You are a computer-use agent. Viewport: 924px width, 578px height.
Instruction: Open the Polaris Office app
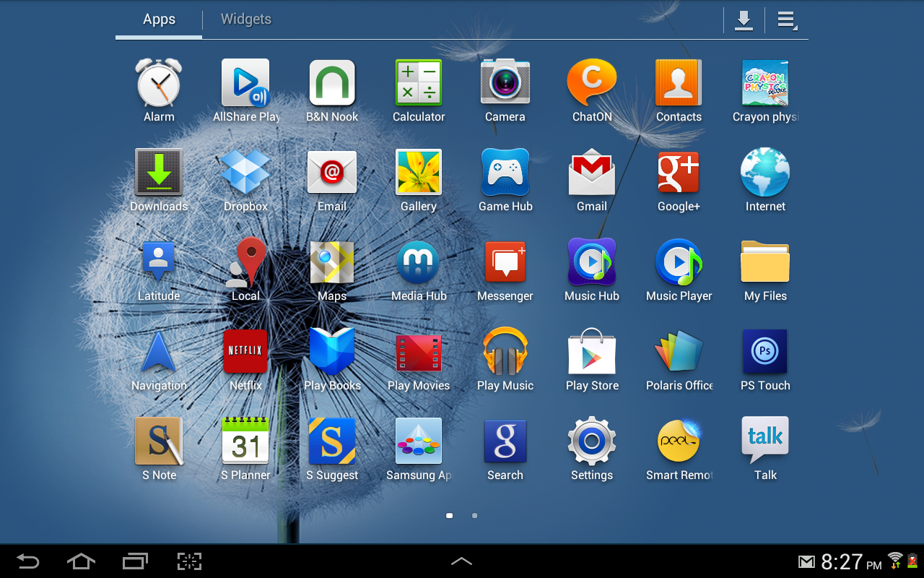(679, 352)
